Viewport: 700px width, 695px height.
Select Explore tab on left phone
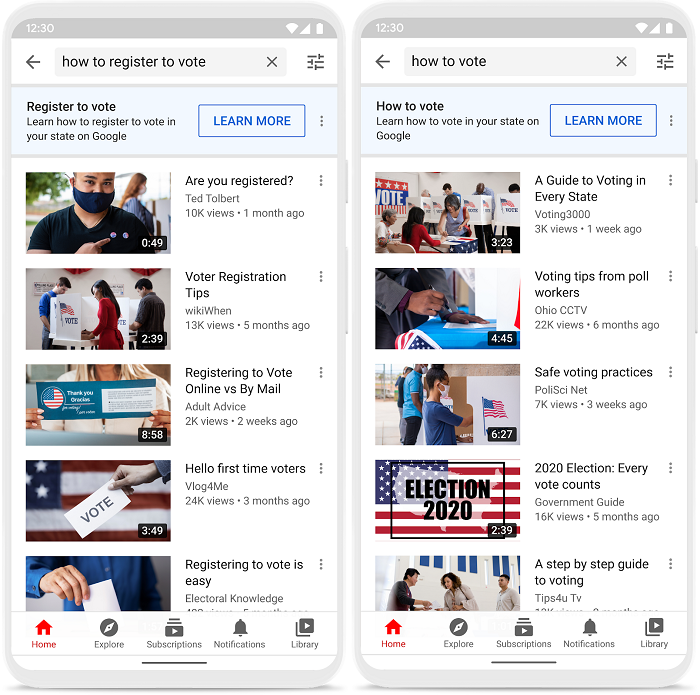pyautogui.click(x=109, y=634)
